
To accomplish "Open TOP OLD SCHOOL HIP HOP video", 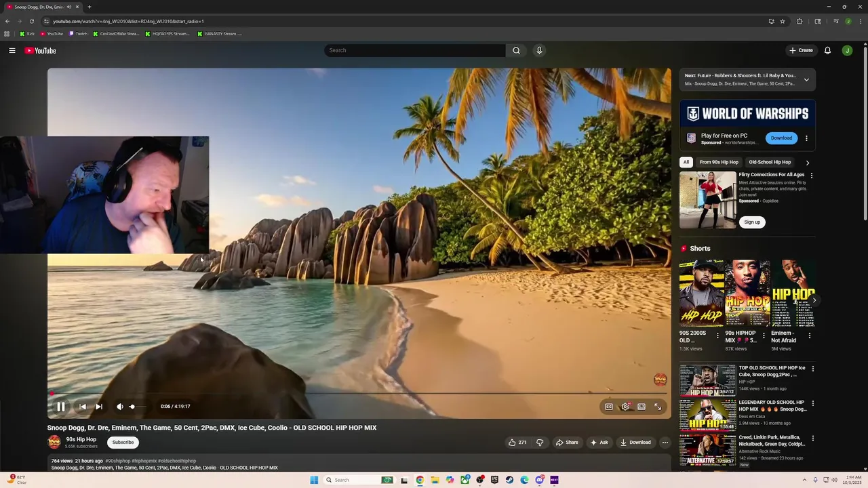I will tap(708, 381).
